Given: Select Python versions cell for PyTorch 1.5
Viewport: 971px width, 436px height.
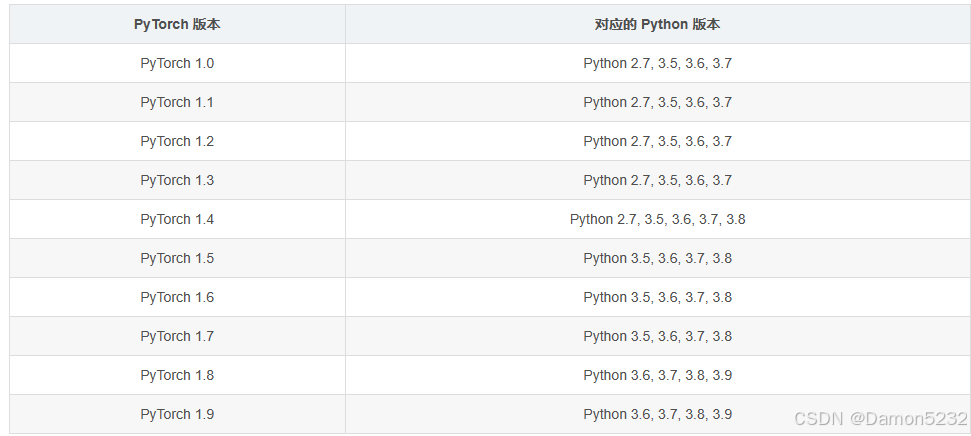Looking at the screenshot, I should click(x=657, y=258).
